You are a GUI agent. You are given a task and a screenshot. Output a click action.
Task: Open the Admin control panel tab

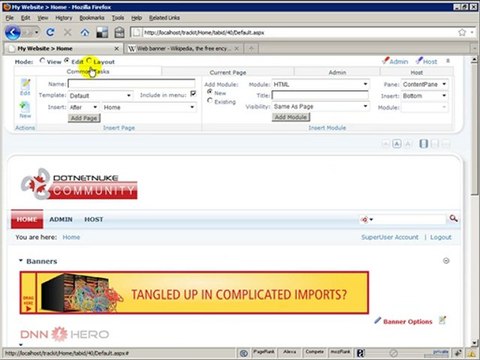point(337,72)
